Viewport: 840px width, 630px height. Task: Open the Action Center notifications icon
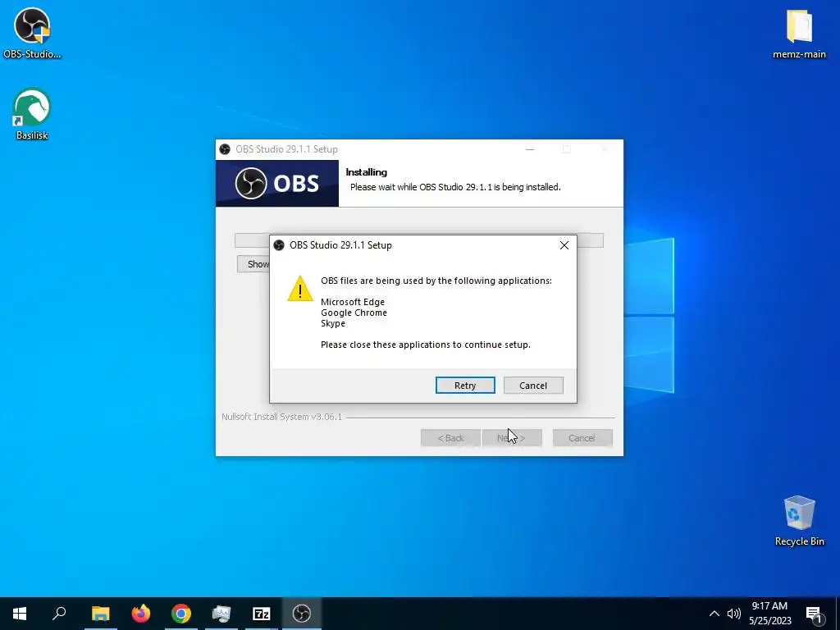[x=814, y=614]
